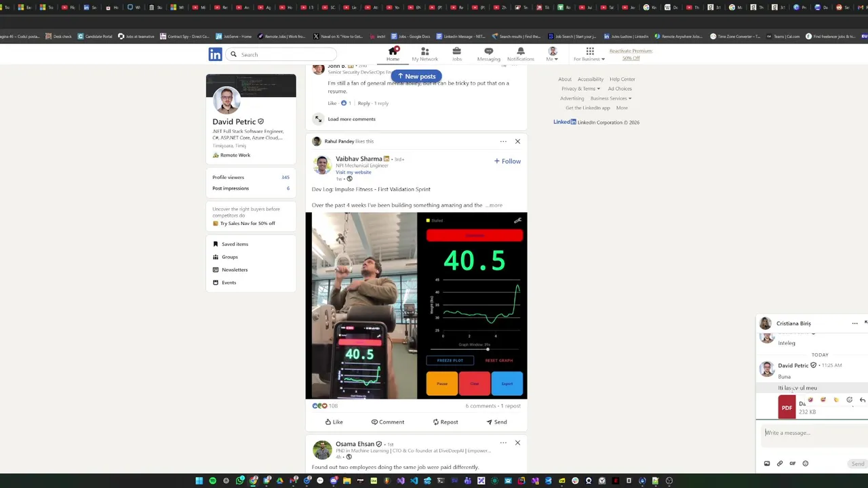Open Spotify from the taskbar
This screenshot has height=488, width=868.
(213, 481)
